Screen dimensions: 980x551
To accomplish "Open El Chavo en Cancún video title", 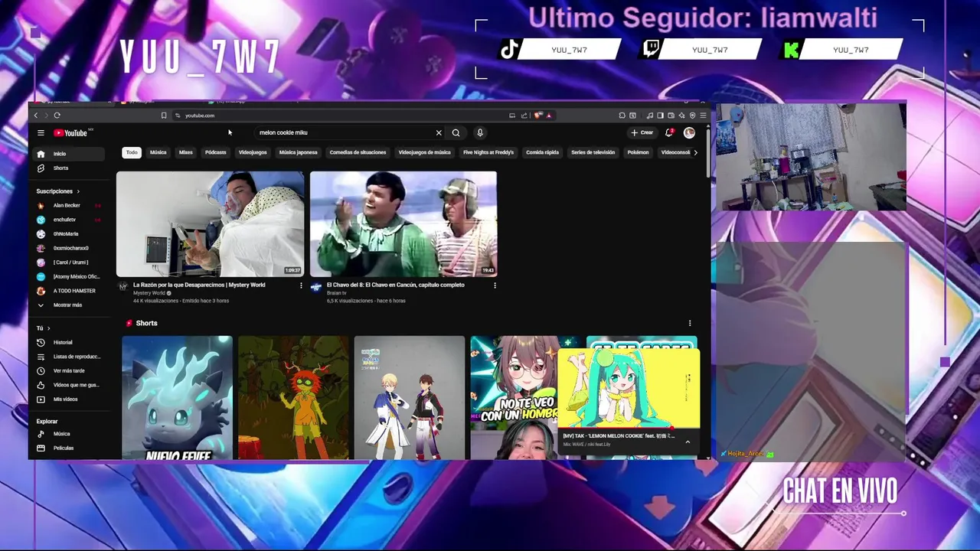I will pyautogui.click(x=396, y=285).
